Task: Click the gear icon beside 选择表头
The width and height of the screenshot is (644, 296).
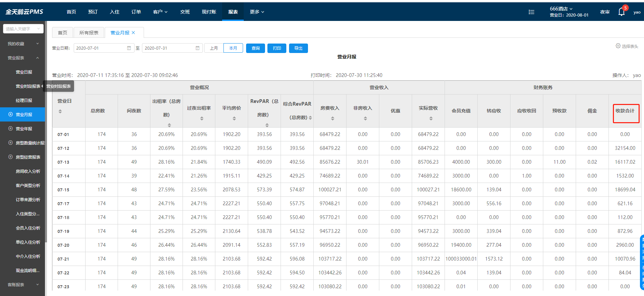Action: point(618,46)
